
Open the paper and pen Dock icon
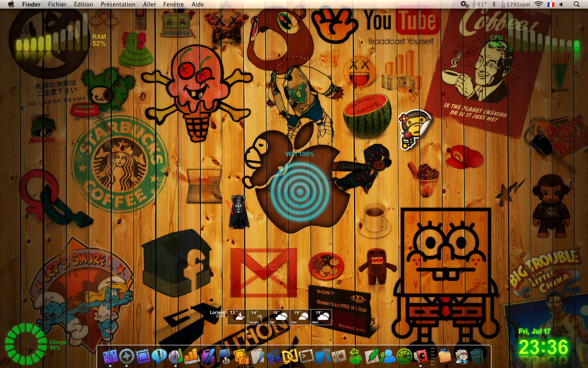pyautogui.click(x=257, y=357)
